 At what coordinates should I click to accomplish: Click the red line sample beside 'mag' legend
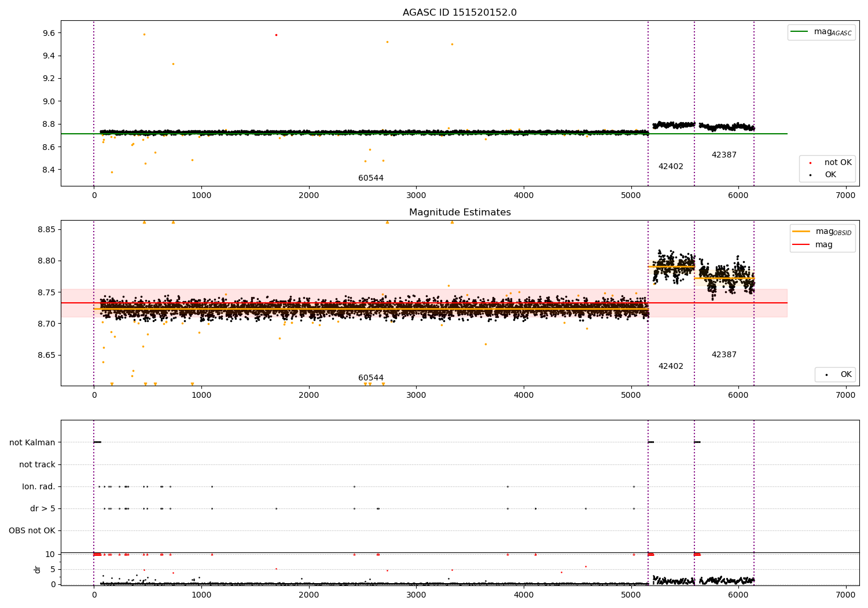[x=801, y=245]
